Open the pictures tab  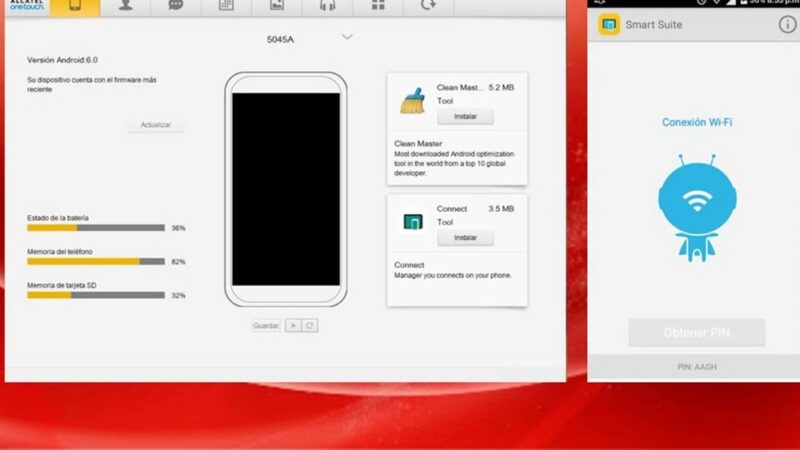pyautogui.click(x=277, y=7)
